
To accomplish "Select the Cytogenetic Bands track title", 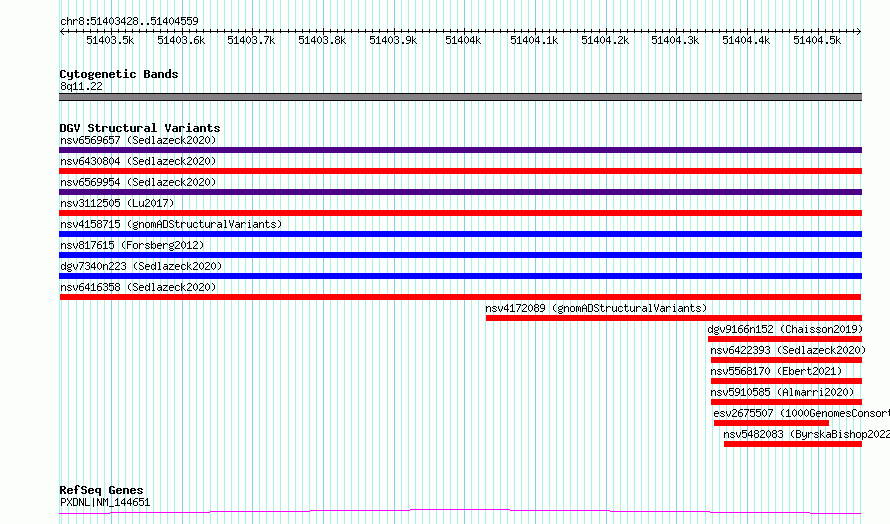I will point(119,74).
